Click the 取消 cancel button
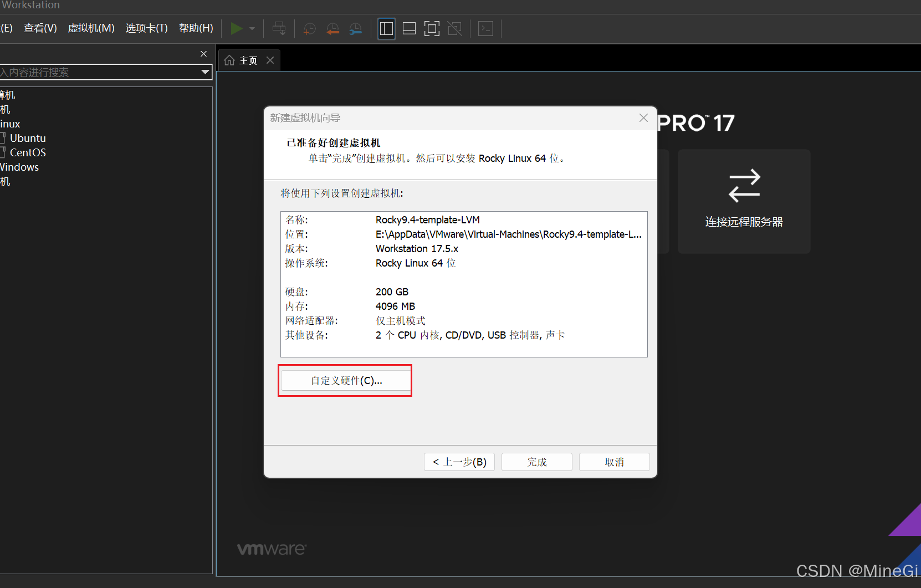 click(x=614, y=462)
